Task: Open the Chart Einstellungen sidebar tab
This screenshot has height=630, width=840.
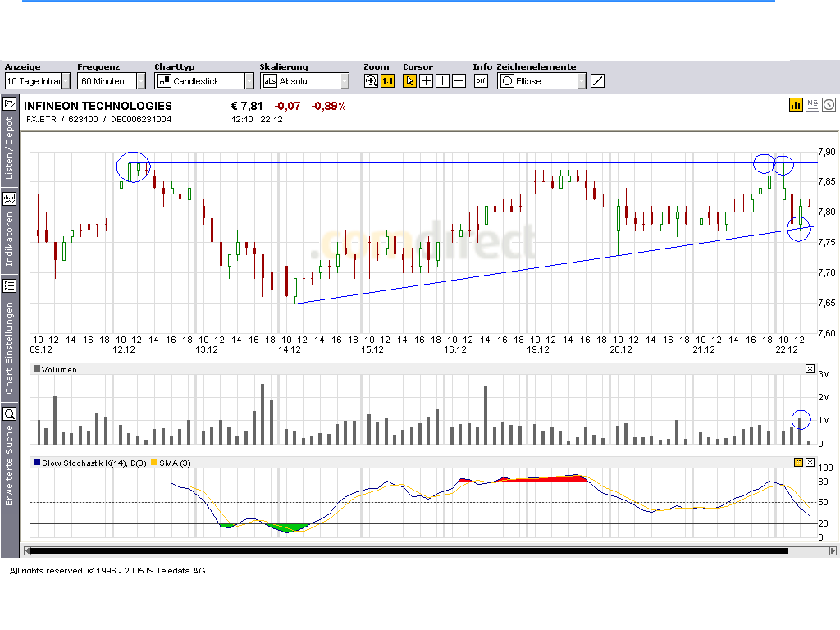Action: click(9, 347)
